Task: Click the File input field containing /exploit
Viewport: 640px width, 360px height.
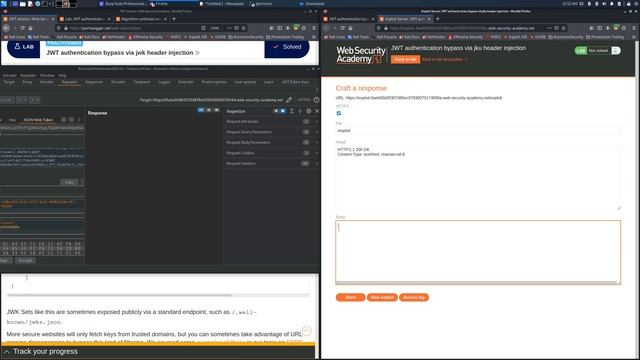Action: tap(478, 131)
